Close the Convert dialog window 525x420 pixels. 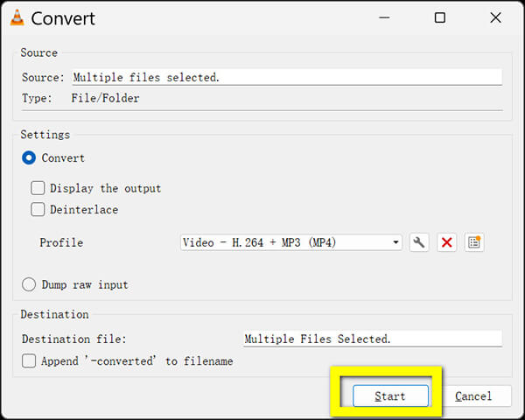point(495,17)
